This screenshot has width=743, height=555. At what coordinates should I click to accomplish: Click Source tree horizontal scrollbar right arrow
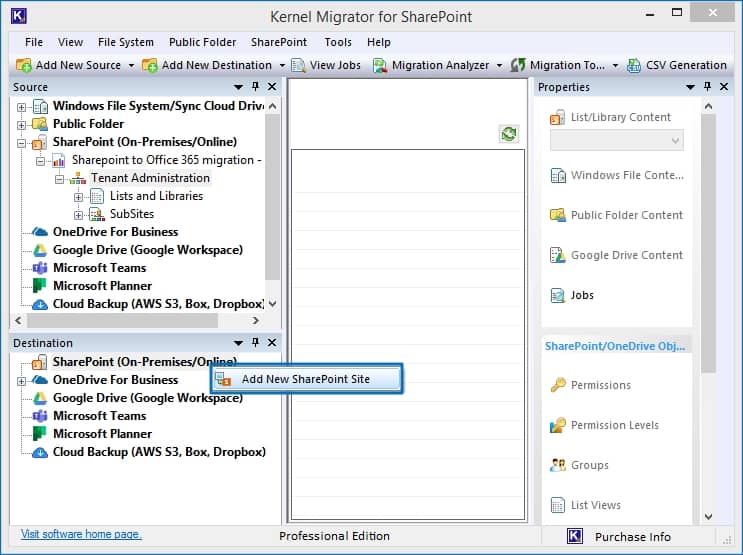click(x=256, y=320)
